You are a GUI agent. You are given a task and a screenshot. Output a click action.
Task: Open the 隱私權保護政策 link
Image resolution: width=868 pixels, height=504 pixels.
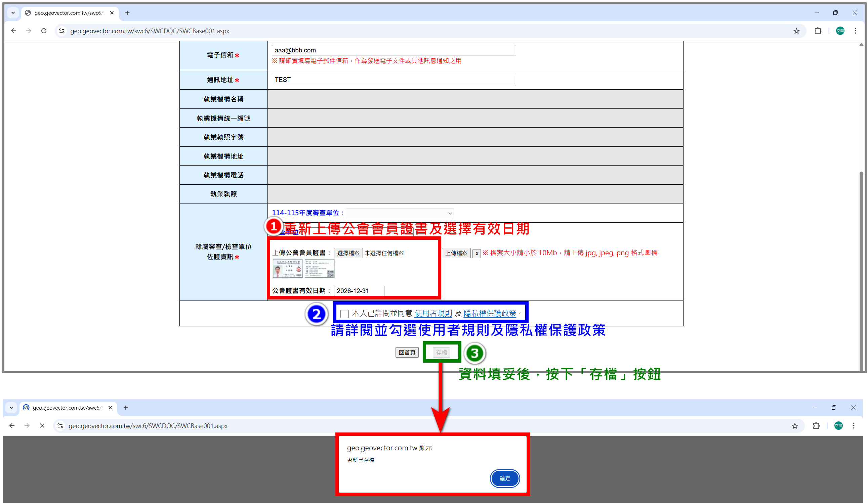[x=490, y=314]
